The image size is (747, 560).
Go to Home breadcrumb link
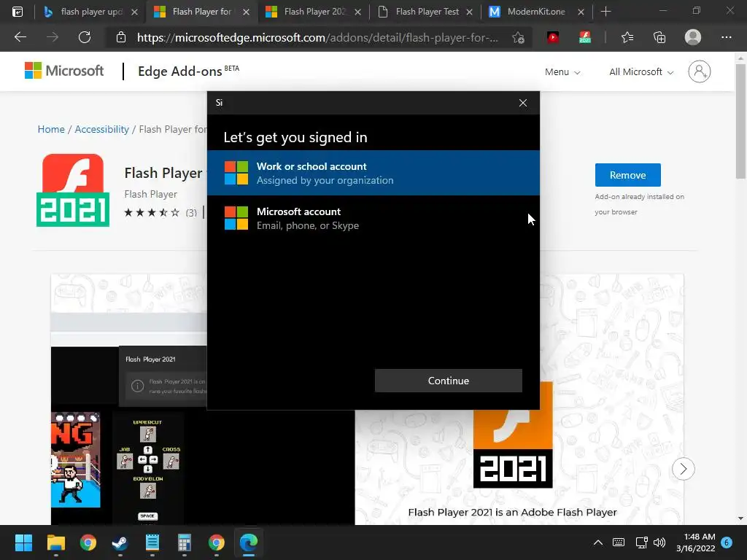click(51, 129)
